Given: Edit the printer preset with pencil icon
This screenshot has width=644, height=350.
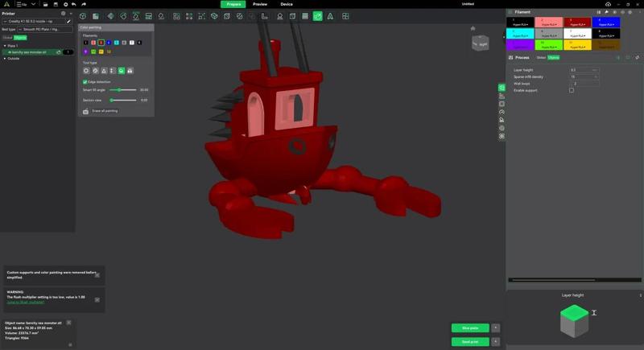Looking at the screenshot, I should [x=68, y=22].
